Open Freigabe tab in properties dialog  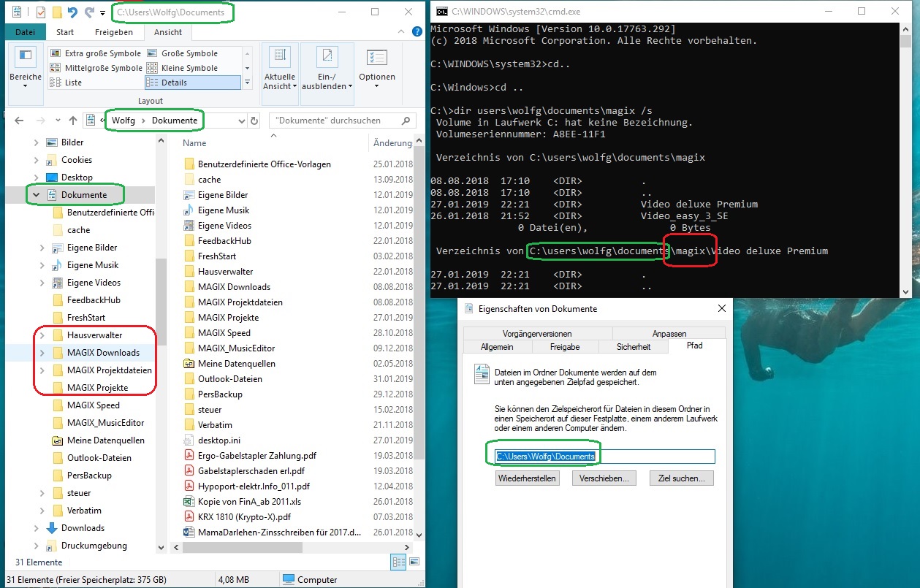click(565, 347)
